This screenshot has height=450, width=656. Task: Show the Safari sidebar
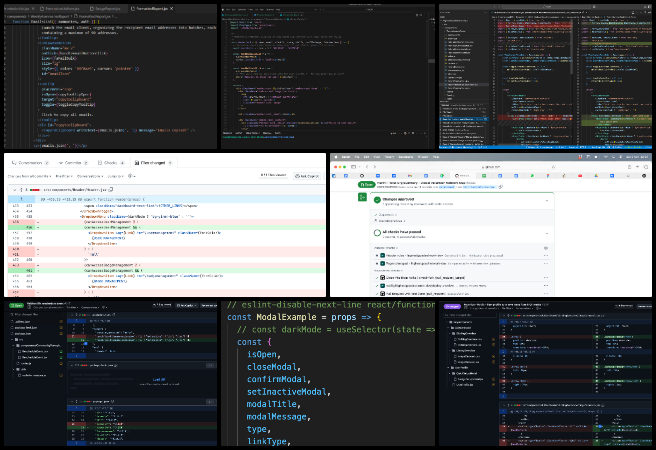(x=354, y=166)
